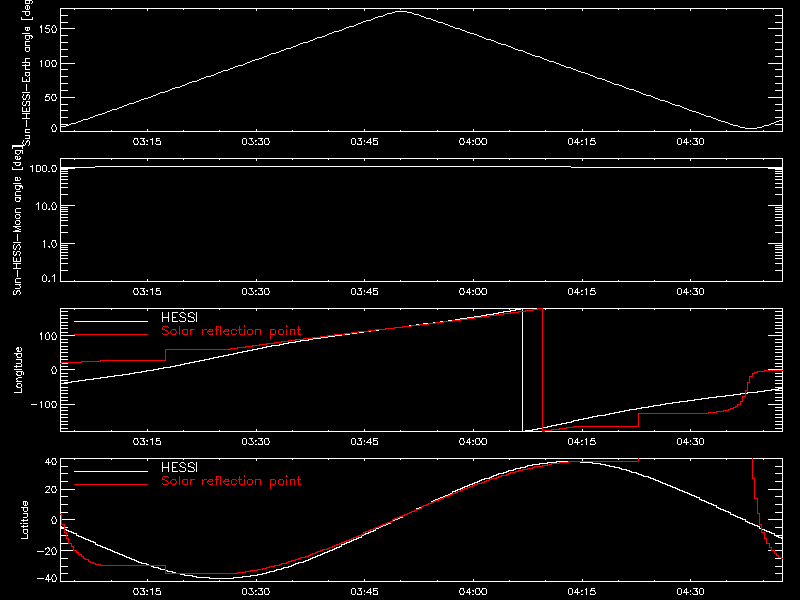This screenshot has height=600, width=800.
Task: Select 04:15 label under Earth angle plot
Action: click(x=582, y=141)
